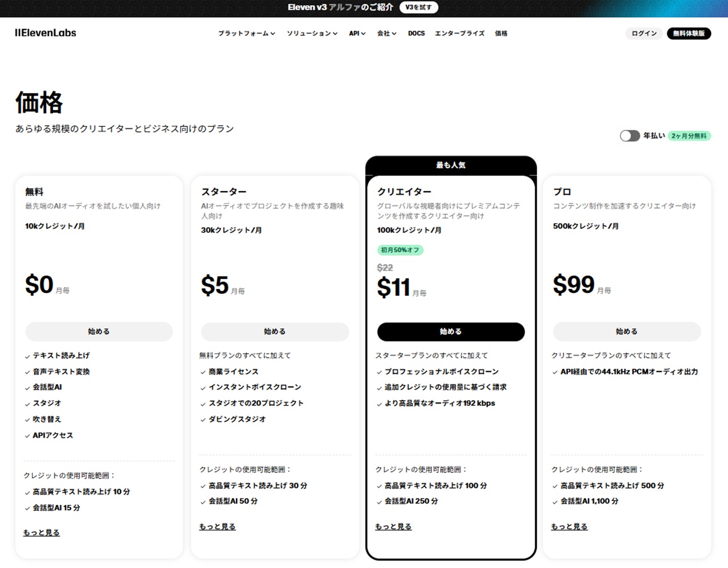Click the 2ヶ月分無料 badge

tap(689, 136)
